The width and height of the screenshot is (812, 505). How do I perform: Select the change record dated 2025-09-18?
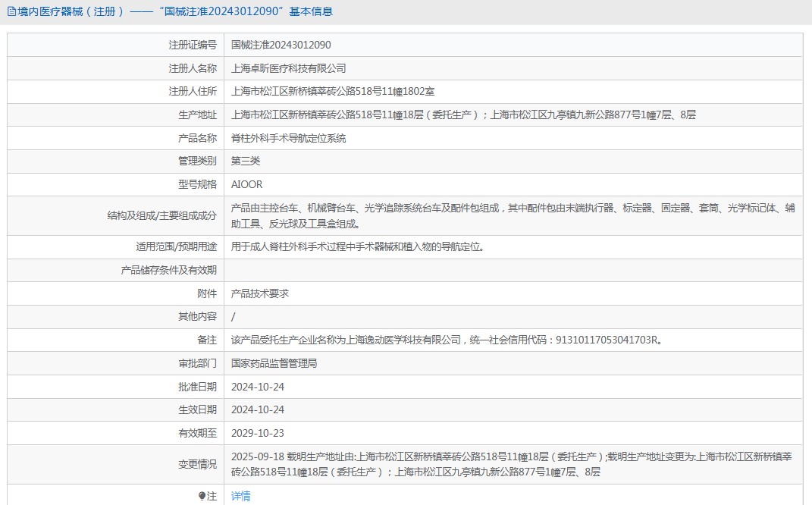[512, 464]
